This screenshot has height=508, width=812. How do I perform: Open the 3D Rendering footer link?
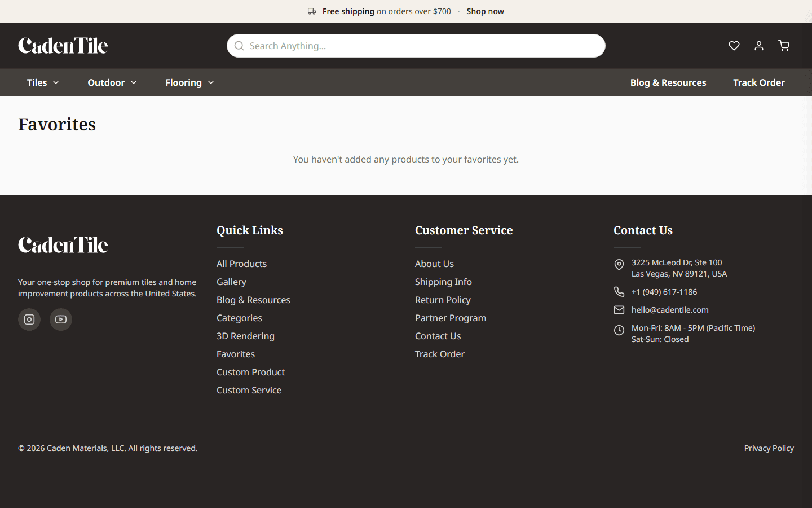pos(245,336)
